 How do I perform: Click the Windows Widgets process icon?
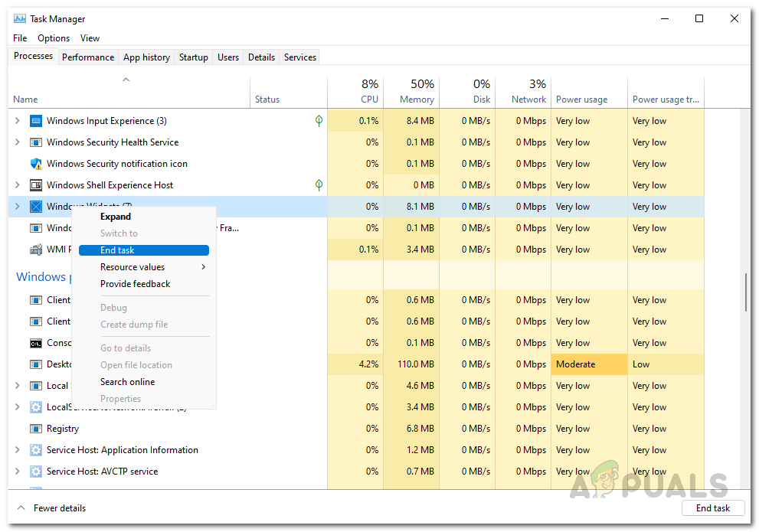click(x=36, y=207)
